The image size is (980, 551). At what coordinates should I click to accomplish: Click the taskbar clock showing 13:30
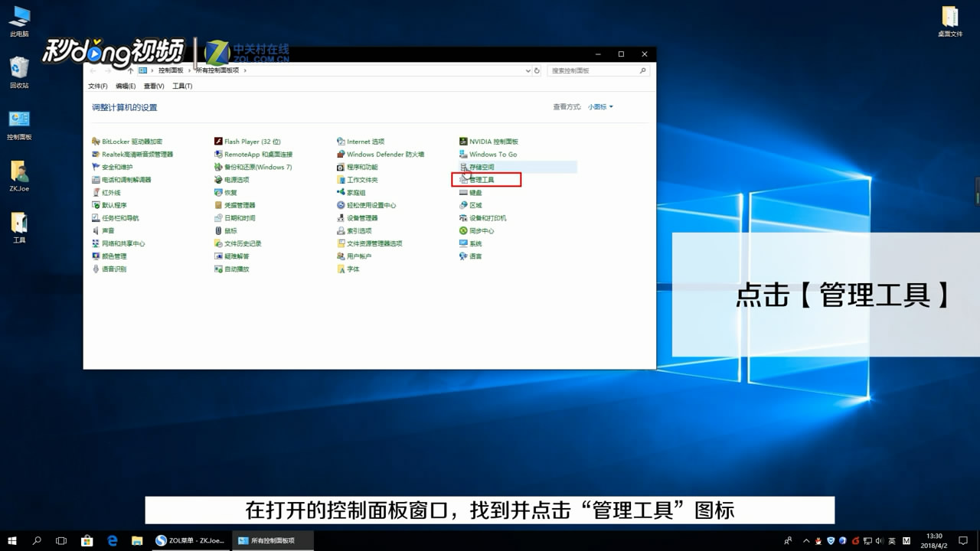934,540
